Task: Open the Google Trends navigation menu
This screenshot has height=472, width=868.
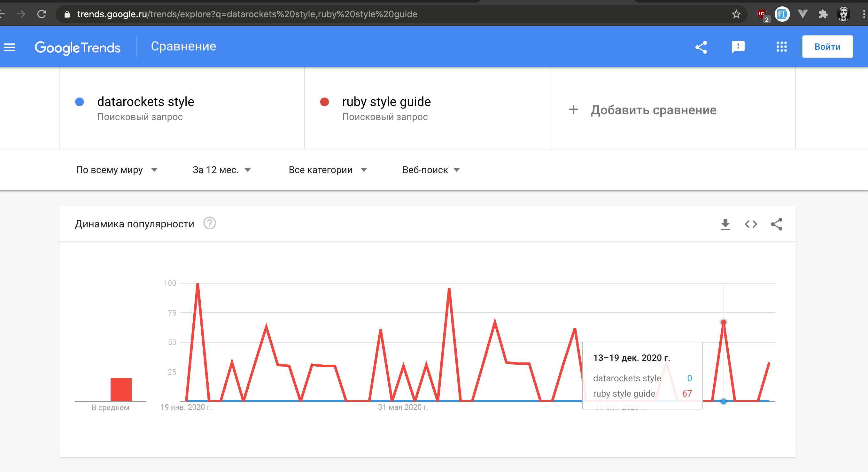Action: [10, 47]
